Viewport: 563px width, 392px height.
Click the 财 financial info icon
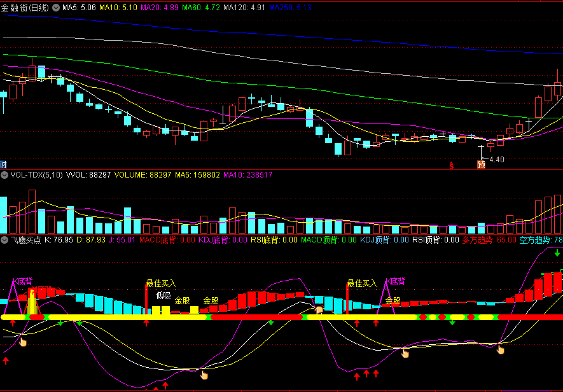pos(3,165)
